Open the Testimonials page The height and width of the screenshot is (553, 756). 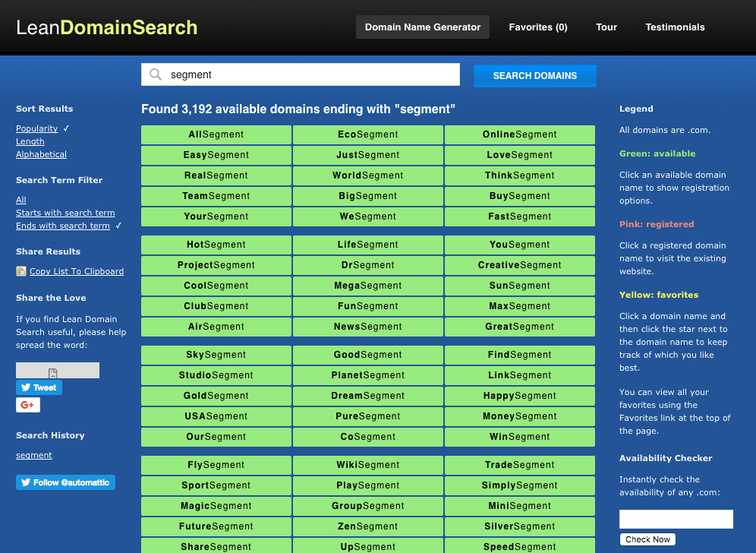point(675,27)
